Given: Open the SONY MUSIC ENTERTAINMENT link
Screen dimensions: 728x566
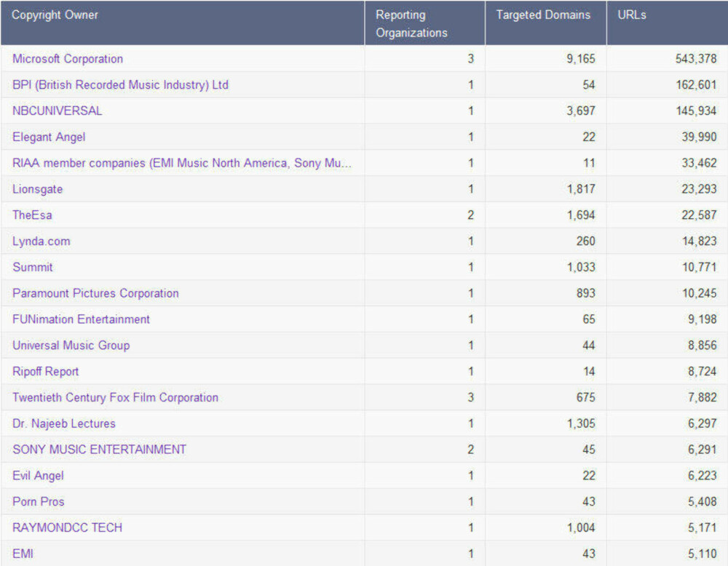Looking at the screenshot, I should point(99,450).
